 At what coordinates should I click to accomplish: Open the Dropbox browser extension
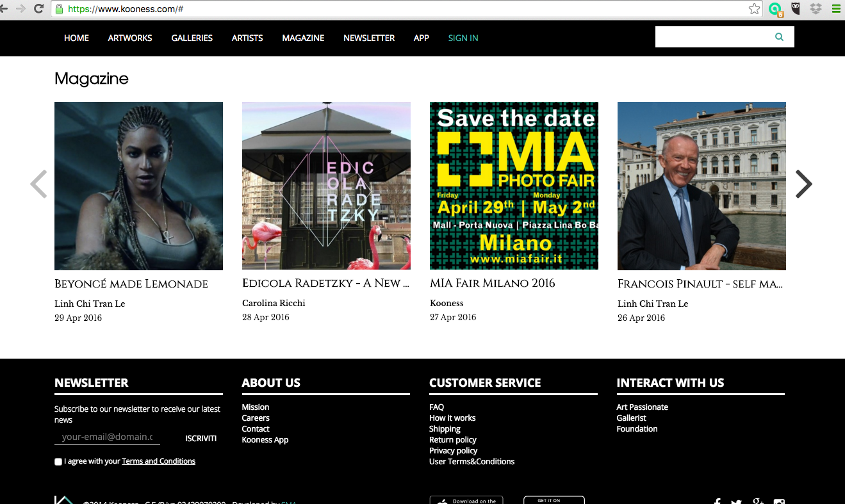point(816,9)
